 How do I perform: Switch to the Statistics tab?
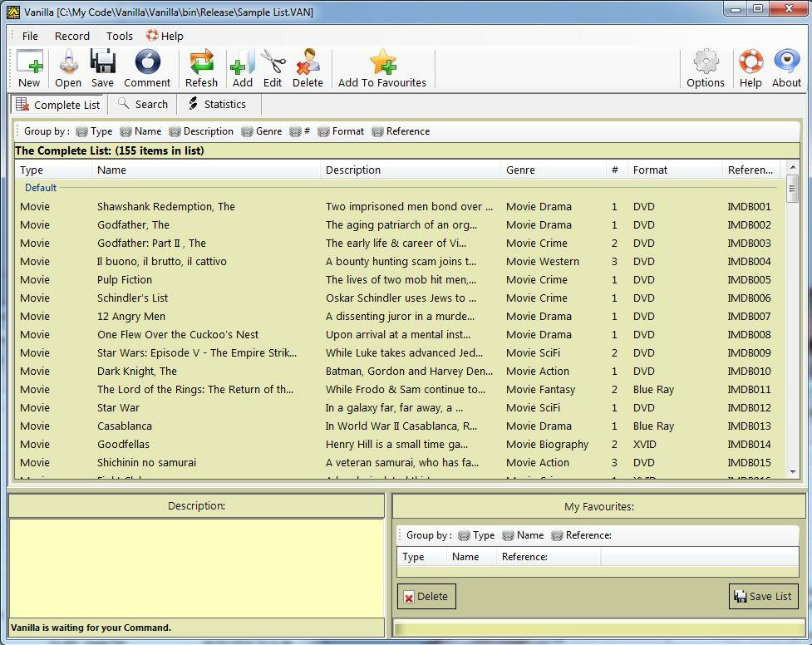click(x=217, y=105)
